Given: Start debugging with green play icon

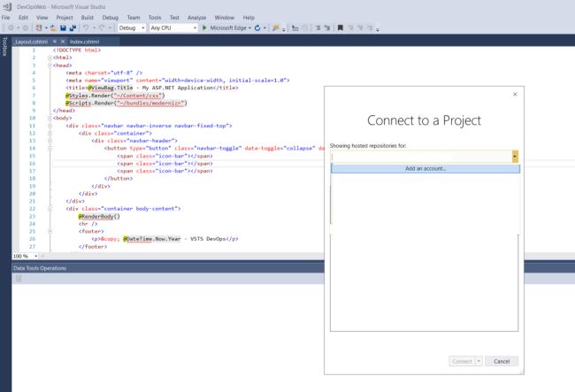Looking at the screenshot, I should click(204, 28).
